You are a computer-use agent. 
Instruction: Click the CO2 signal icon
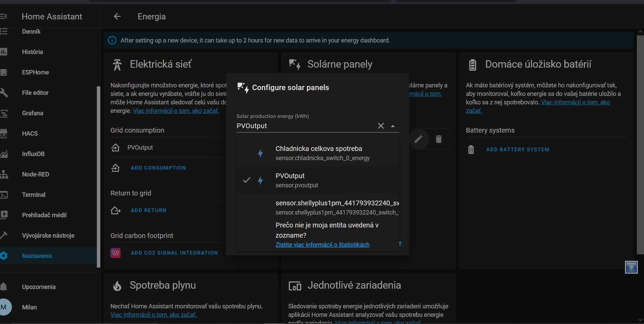point(116,253)
